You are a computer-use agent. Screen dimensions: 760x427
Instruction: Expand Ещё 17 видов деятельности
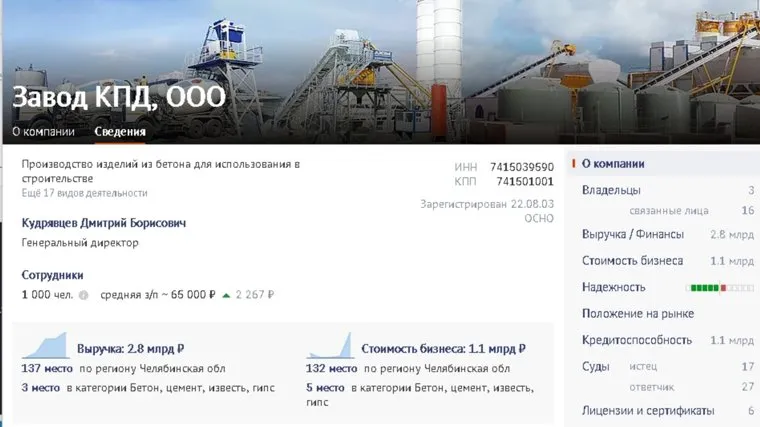(x=84, y=193)
